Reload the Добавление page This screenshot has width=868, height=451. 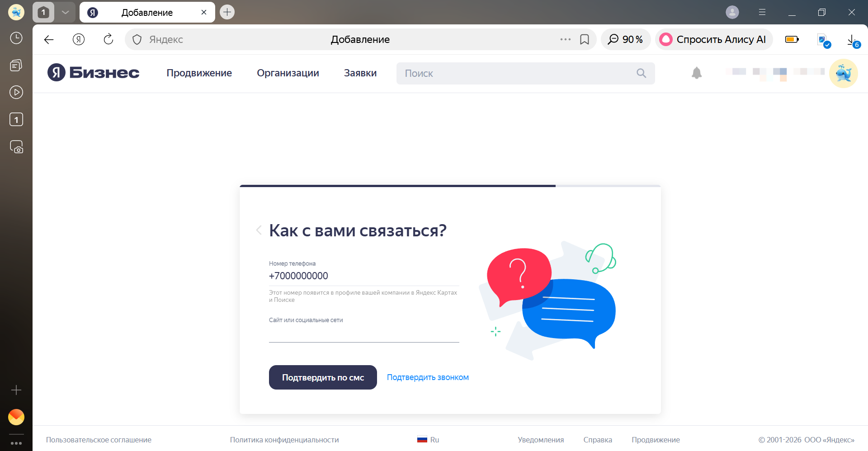pos(108,39)
